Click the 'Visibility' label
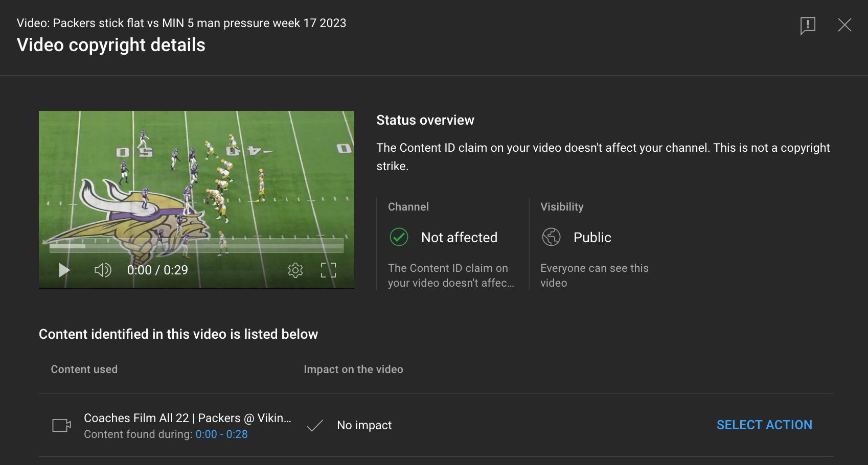This screenshot has width=868, height=465. (x=562, y=207)
